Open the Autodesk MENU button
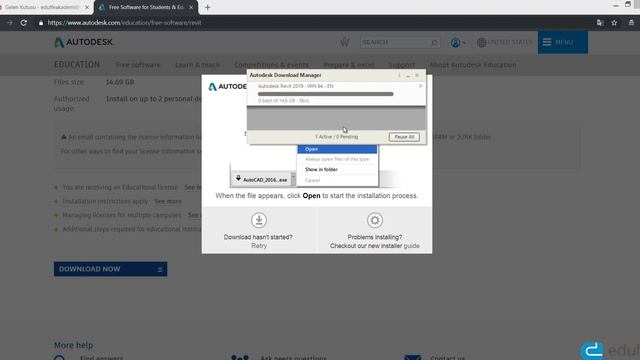 (562, 42)
